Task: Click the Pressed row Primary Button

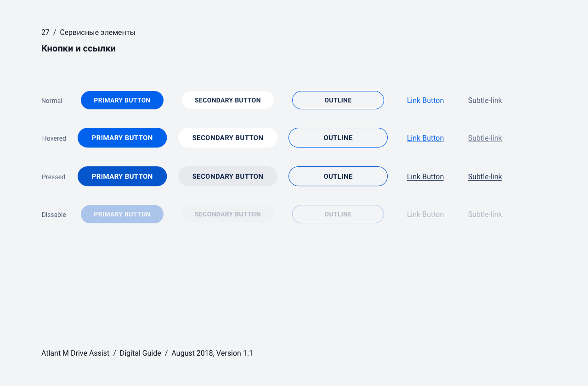Action: (x=122, y=176)
